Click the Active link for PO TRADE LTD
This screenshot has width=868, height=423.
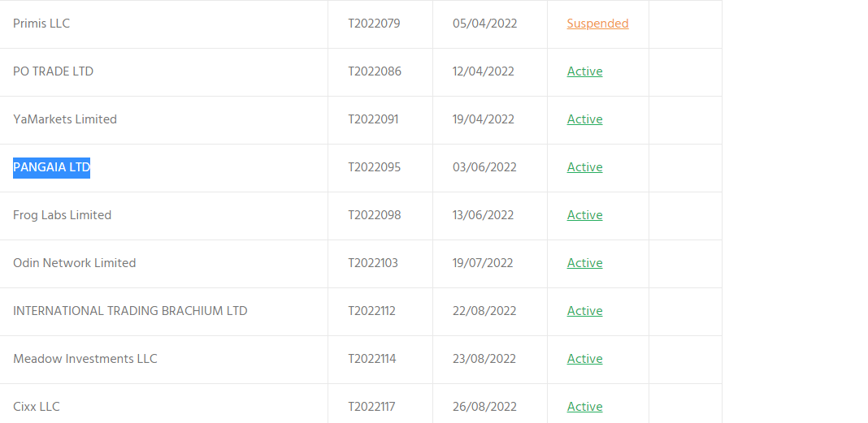point(584,71)
